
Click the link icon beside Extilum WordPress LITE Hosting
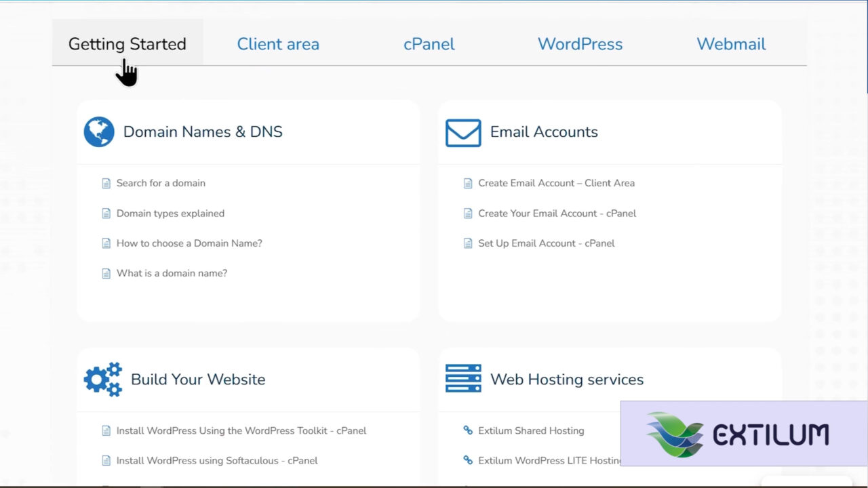(x=468, y=460)
